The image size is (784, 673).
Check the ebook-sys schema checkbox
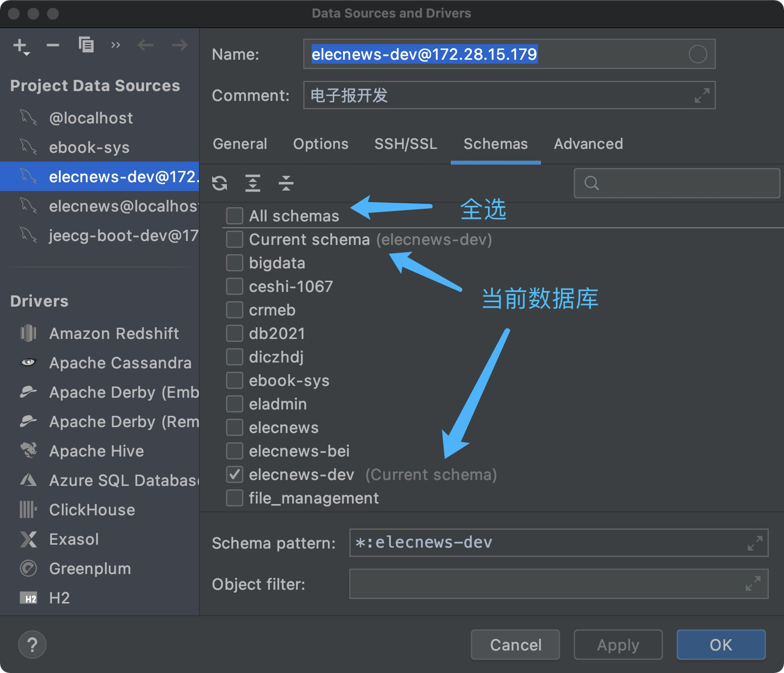(235, 381)
